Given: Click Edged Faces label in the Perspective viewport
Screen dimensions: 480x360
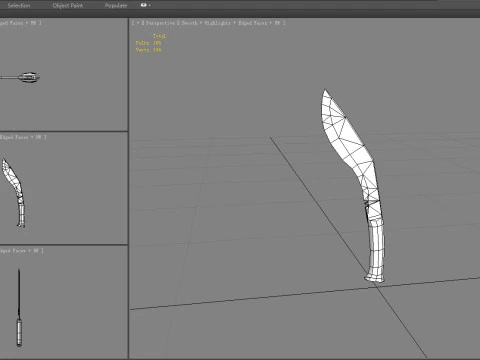Looking at the screenshot, I should 253,23.
